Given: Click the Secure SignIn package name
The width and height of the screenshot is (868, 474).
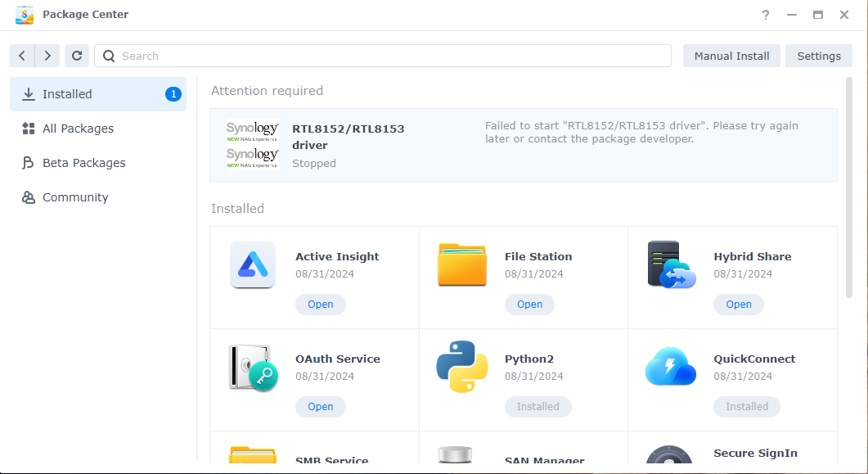Looking at the screenshot, I should [x=756, y=453].
